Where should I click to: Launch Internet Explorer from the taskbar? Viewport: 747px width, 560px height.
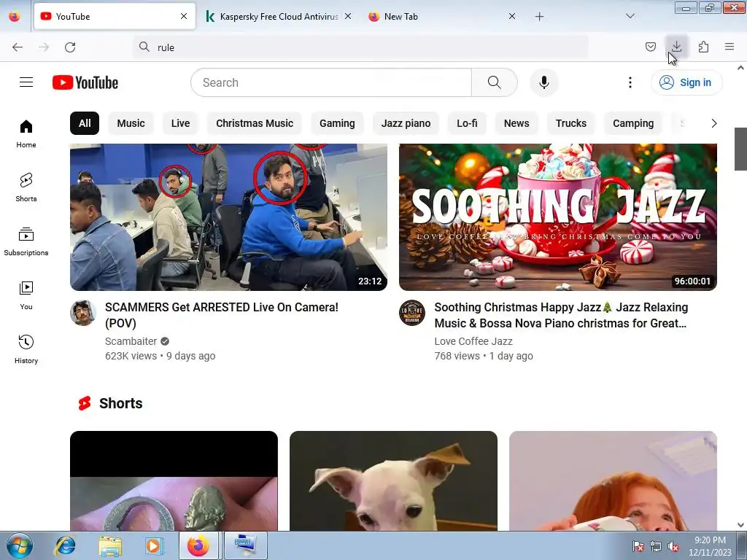[x=65, y=545]
